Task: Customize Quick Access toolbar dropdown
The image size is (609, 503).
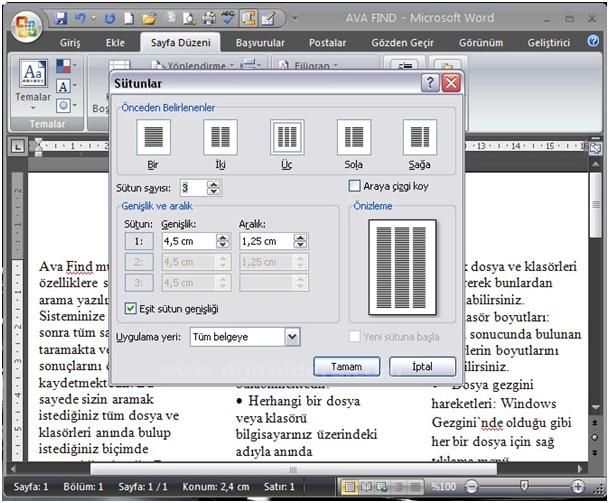Action: pos(295,18)
